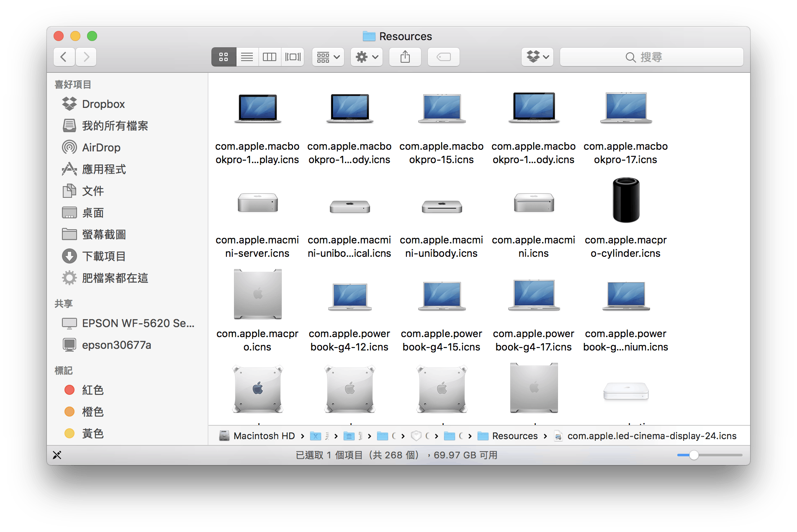
Task: Switch to icon view mode
Action: (224, 57)
